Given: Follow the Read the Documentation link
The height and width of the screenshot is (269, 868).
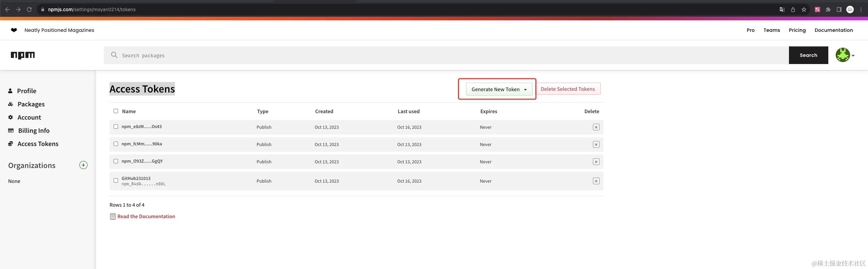Looking at the screenshot, I should (146, 216).
